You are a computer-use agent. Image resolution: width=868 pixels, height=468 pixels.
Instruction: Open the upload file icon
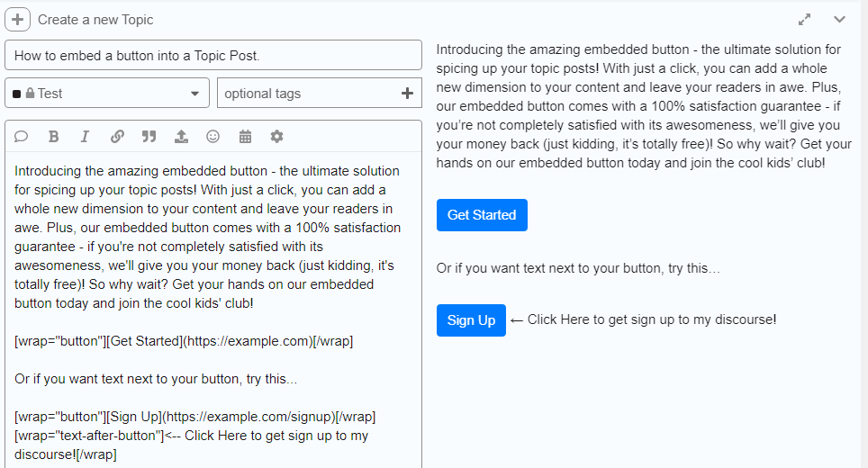click(x=181, y=137)
